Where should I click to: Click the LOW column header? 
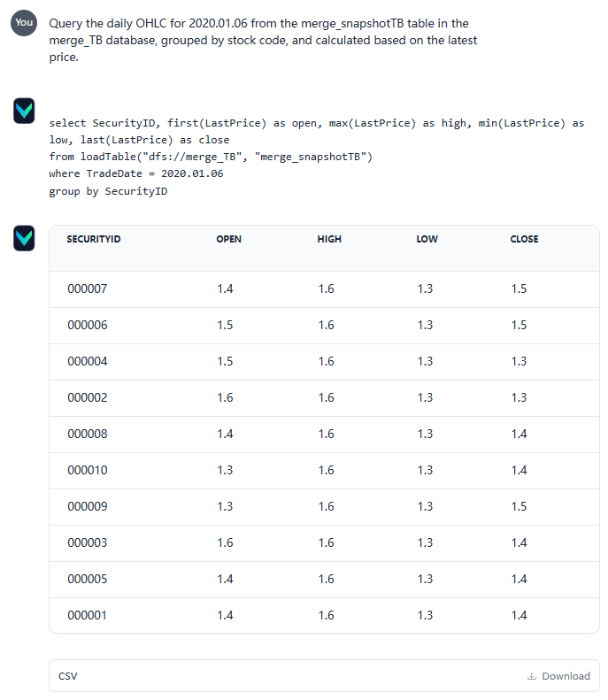pos(427,239)
